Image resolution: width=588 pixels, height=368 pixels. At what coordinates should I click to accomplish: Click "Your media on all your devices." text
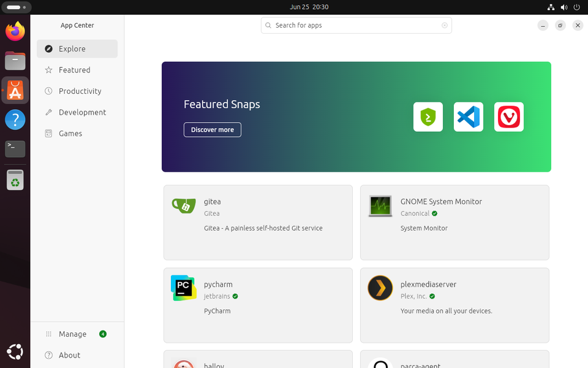point(447,311)
